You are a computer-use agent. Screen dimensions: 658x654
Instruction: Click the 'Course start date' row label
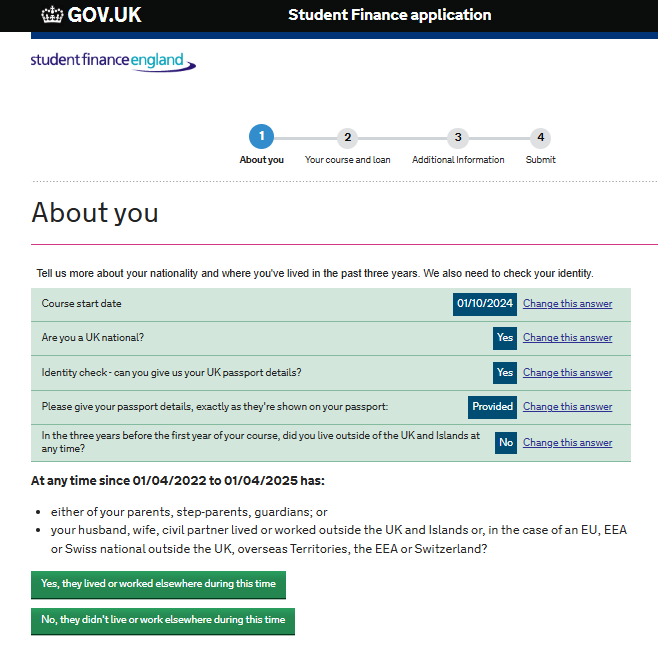coord(81,303)
